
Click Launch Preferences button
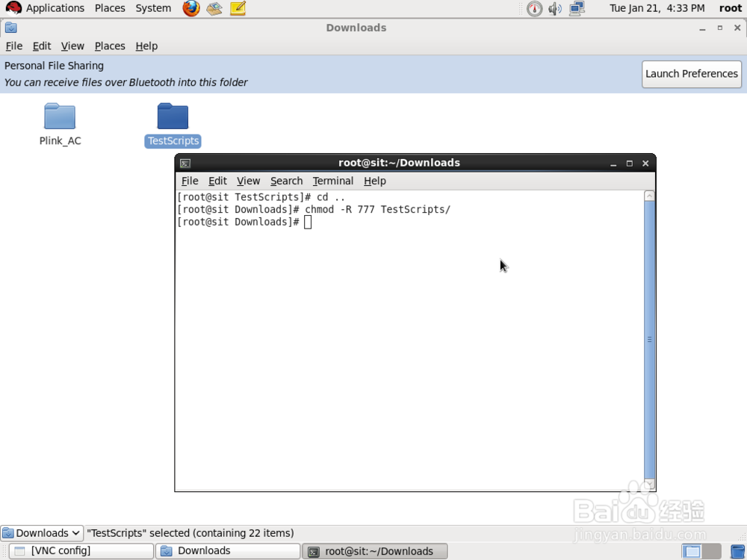[691, 74]
